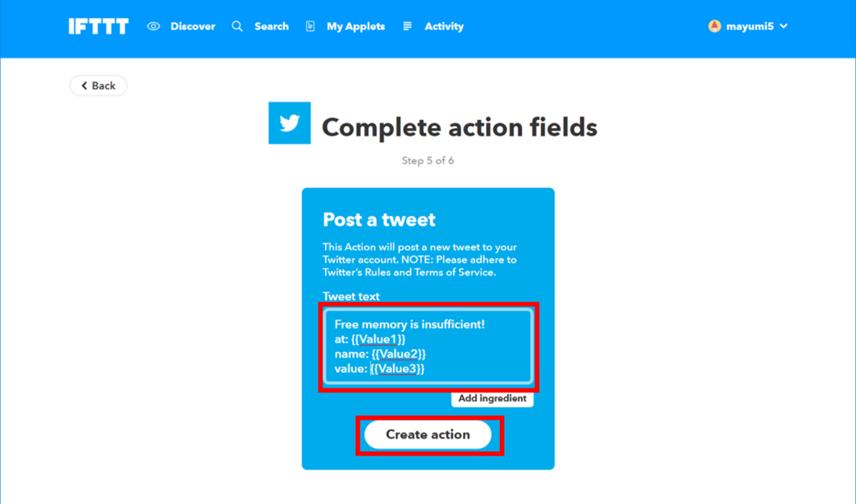Click the mayumi5 avatar icon

(715, 26)
